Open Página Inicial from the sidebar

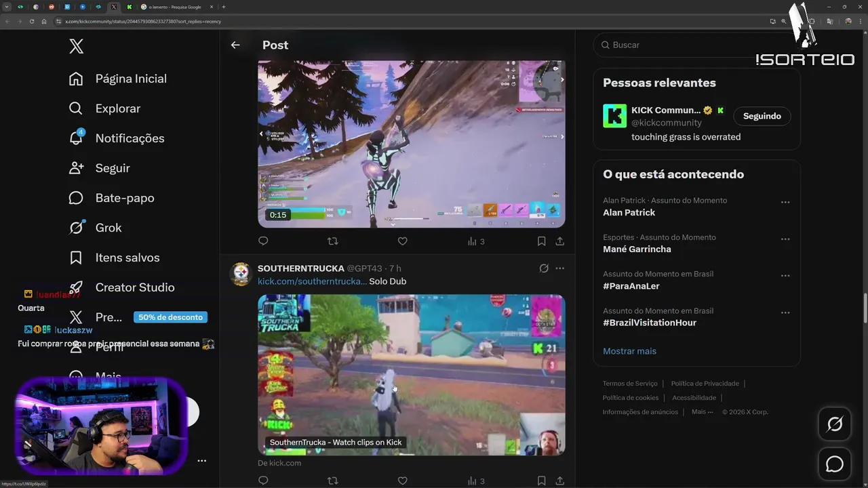[x=118, y=79]
